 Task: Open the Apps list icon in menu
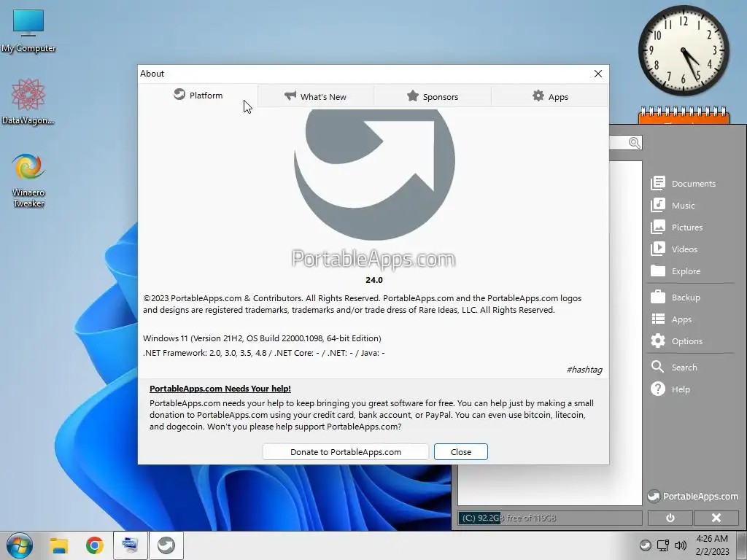click(x=658, y=319)
